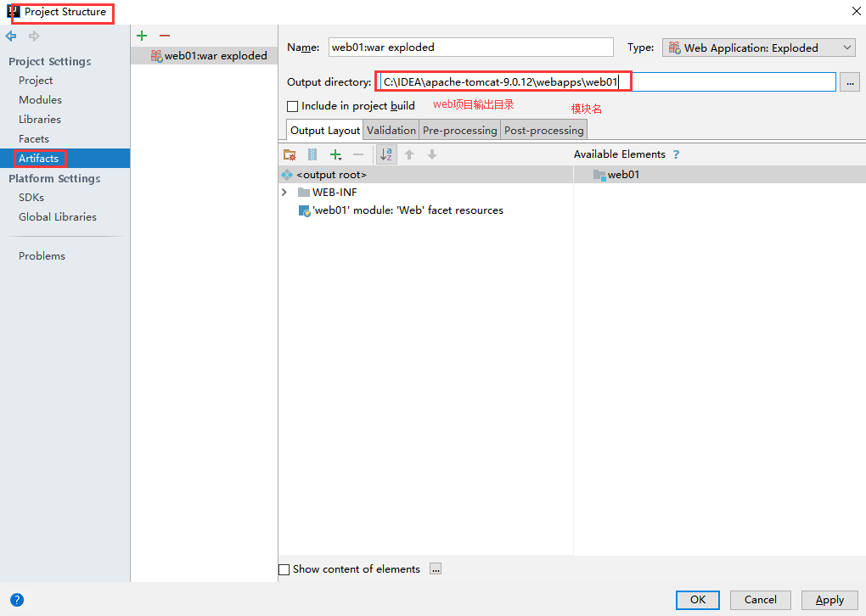This screenshot has height=616, width=866.
Task: Open Facets settings
Action: pyautogui.click(x=34, y=139)
